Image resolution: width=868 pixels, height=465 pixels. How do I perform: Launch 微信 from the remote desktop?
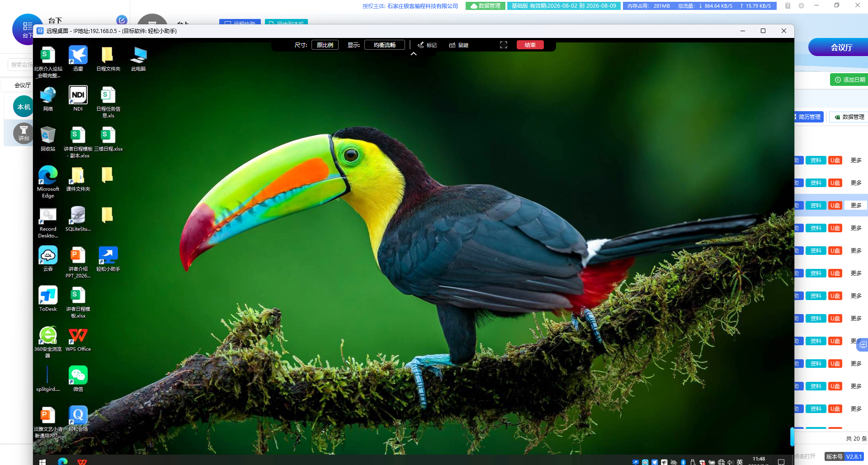(78, 379)
